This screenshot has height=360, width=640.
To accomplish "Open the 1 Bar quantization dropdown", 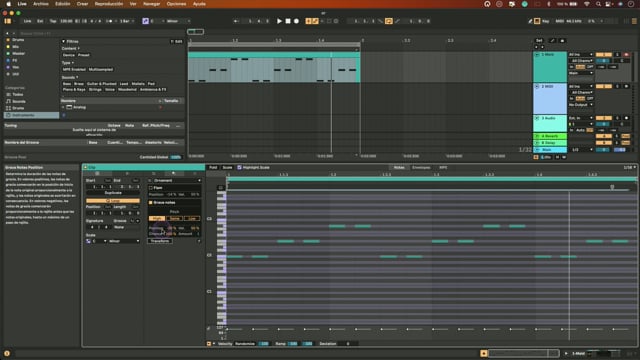I will pos(127,21).
